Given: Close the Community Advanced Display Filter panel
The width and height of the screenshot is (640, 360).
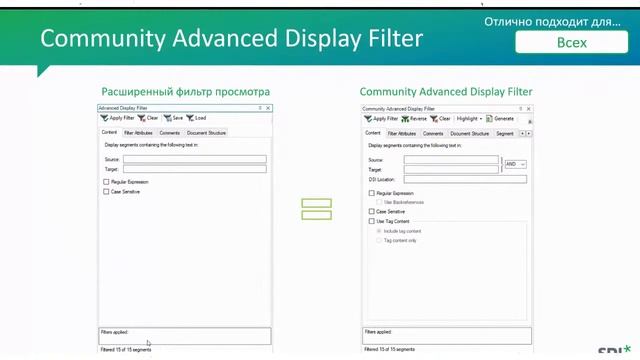Looking at the screenshot, I should pos(529,109).
